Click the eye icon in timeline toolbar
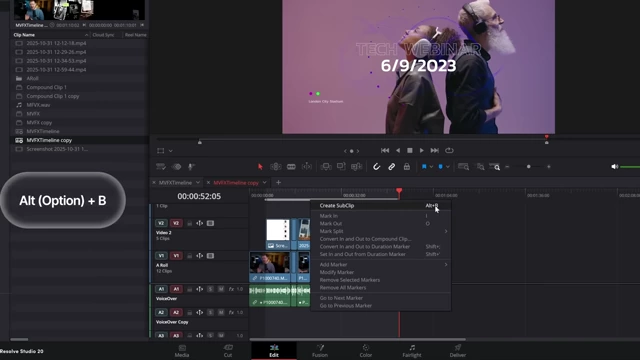 [176, 167]
